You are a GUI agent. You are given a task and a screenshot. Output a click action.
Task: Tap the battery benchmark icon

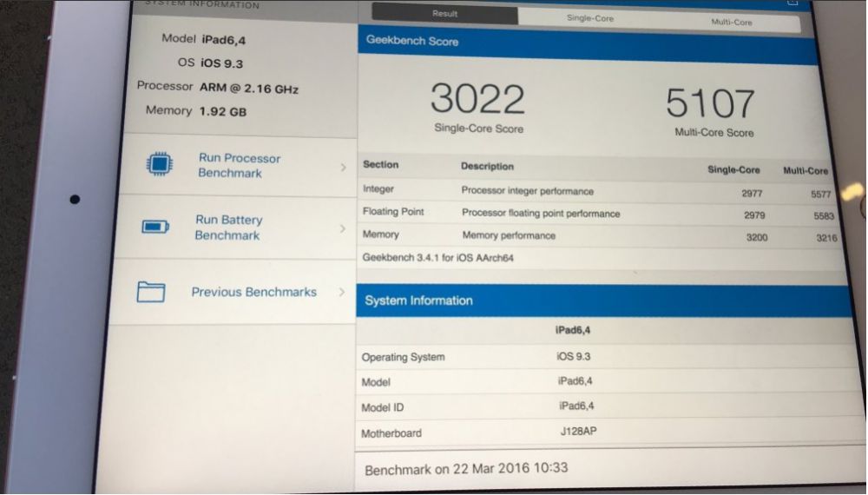point(155,227)
